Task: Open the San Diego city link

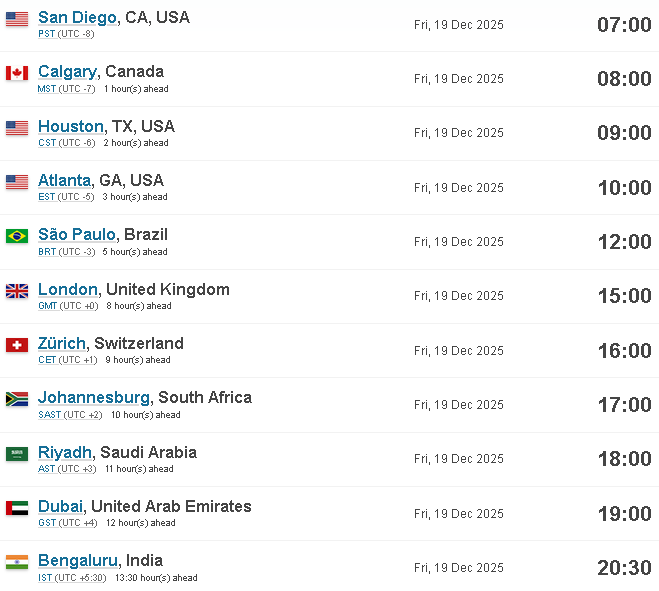Action: point(77,18)
